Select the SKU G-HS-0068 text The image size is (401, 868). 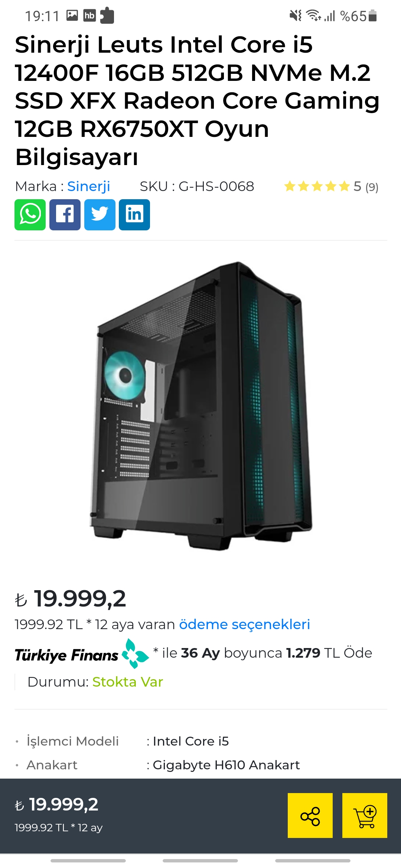pos(197,186)
